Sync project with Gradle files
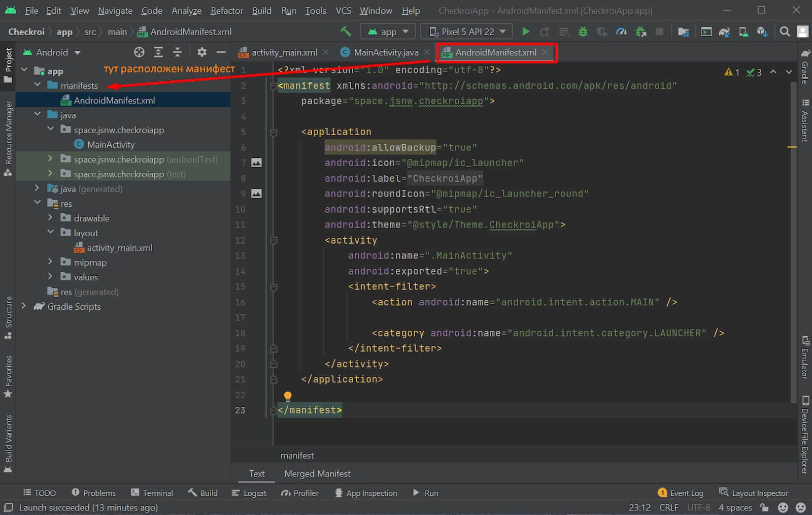Screen dimensions: 812x515 tap(724, 31)
